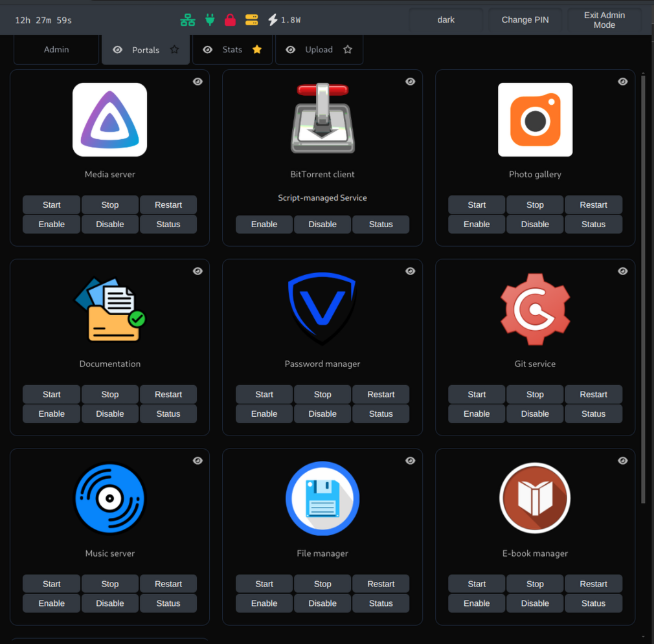Enable the BitTorrent client service
The height and width of the screenshot is (644, 654).
[264, 224]
